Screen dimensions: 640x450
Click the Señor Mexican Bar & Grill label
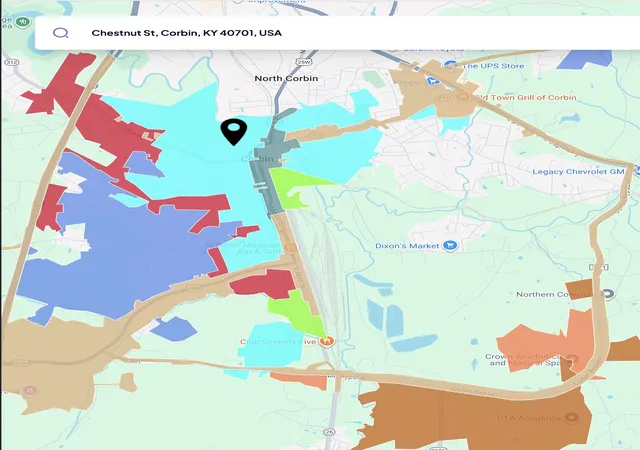point(243,248)
